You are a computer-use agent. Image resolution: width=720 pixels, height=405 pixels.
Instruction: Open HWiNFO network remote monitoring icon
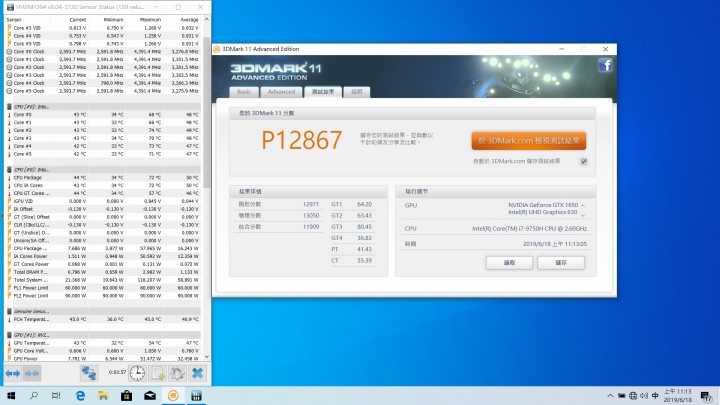(89, 373)
